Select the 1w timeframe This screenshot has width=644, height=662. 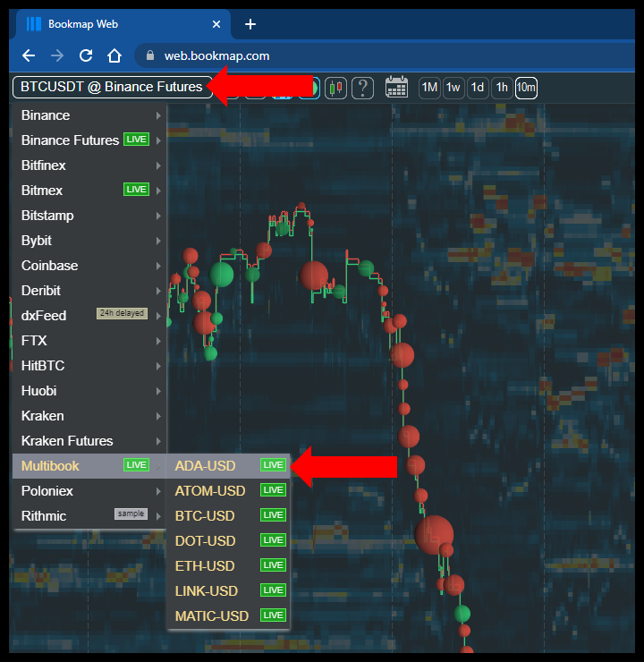click(453, 88)
